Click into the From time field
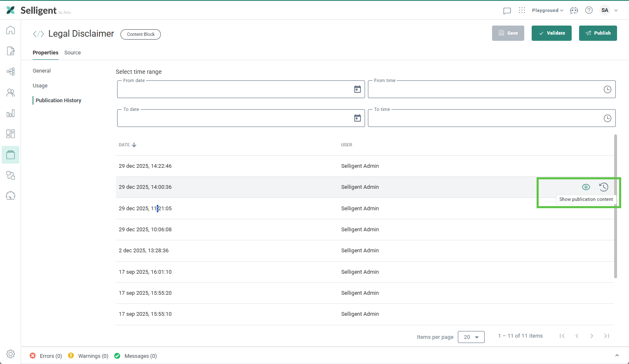Screen dimensions: 629x364 pyautogui.click(x=483, y=89)
